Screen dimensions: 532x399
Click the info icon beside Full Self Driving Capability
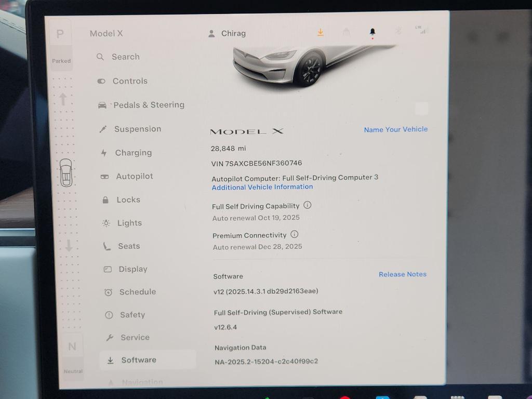click(308, 205)
